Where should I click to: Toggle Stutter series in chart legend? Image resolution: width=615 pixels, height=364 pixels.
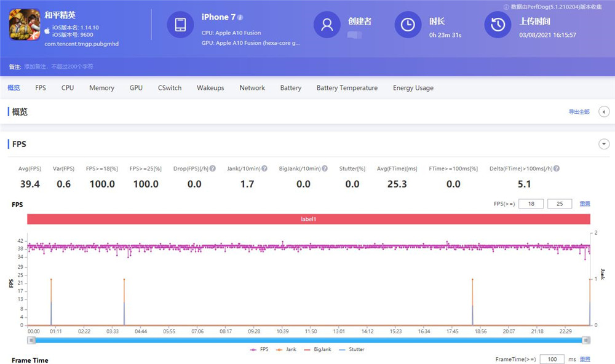coord(352,349)
